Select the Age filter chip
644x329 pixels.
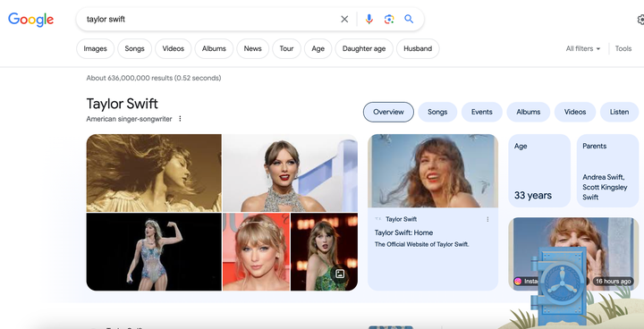click(x=318, y=48)
